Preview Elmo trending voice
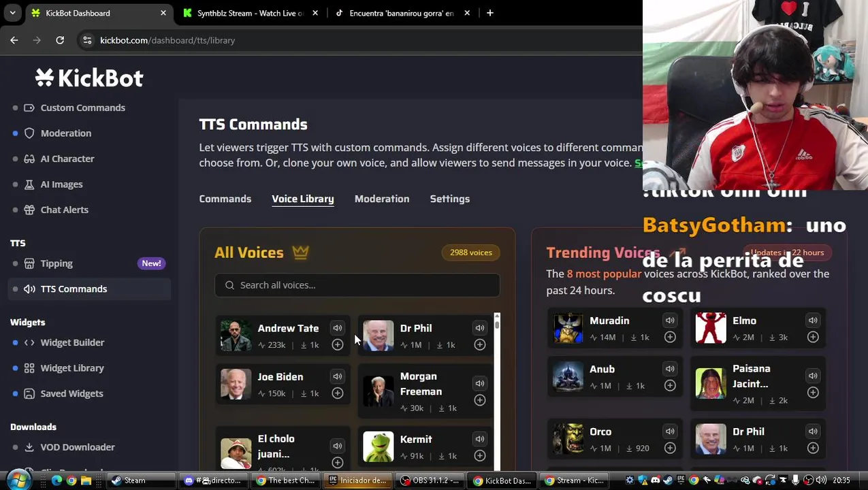868x490 pixels. tap(813, 321)
